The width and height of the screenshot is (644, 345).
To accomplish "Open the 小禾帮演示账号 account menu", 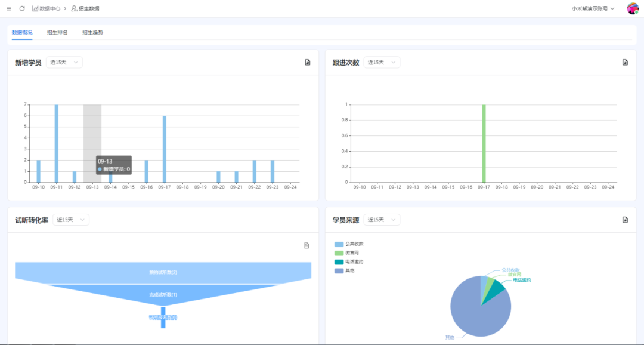I will pos(593,8).
